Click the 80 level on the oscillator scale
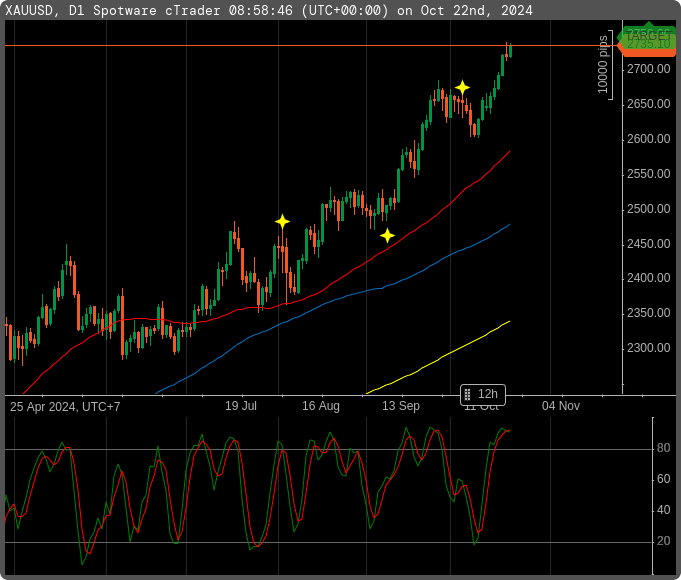Viewport: 681px width, 580px height. click(662, 449)
